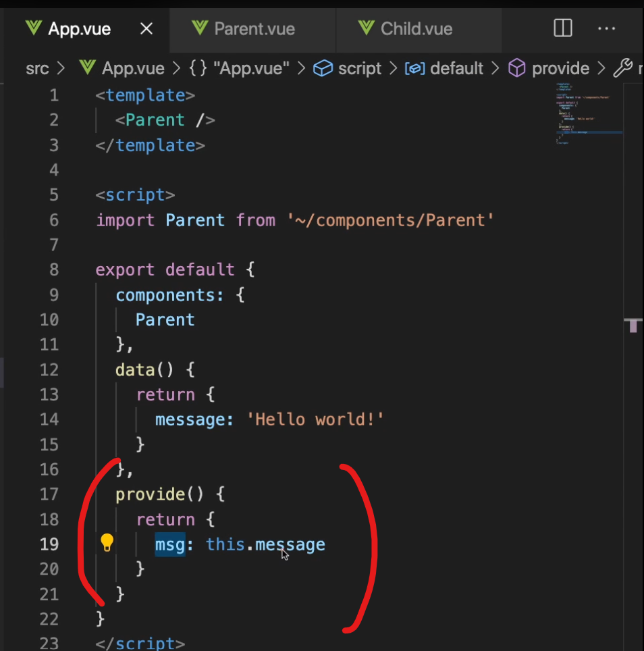Split the editor to the right

click(x=563, y=28)
